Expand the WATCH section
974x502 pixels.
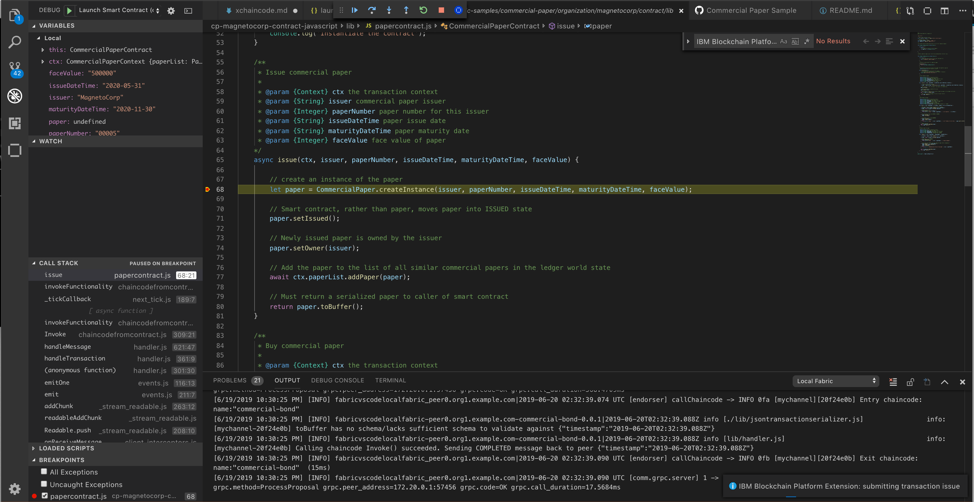point(115,141)
